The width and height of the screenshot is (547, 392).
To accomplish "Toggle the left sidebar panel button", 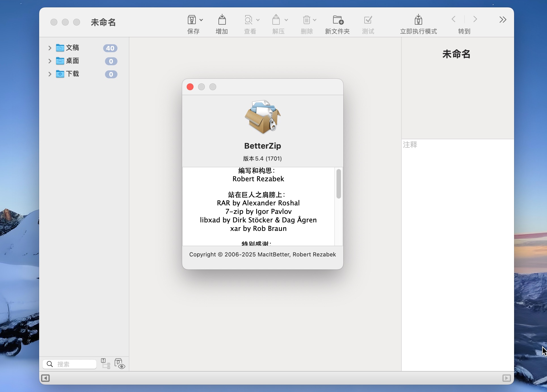I will [x=45, y=378].
